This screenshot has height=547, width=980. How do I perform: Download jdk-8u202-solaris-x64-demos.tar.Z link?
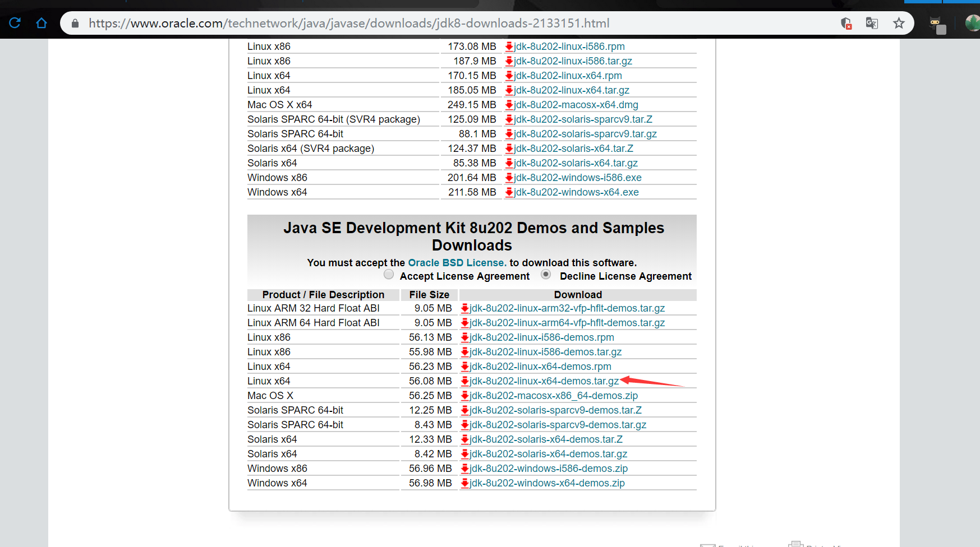coord(546,439)
